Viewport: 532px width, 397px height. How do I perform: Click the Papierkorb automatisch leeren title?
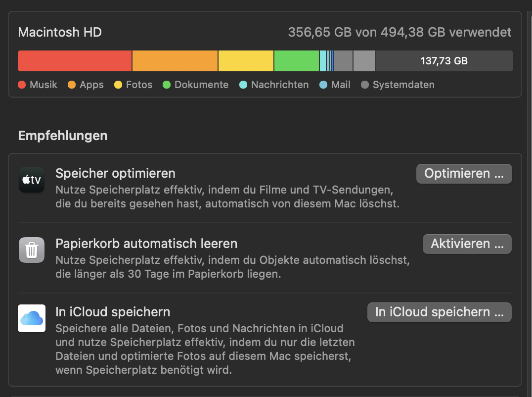pyautogui.click(x=146, y=244)
